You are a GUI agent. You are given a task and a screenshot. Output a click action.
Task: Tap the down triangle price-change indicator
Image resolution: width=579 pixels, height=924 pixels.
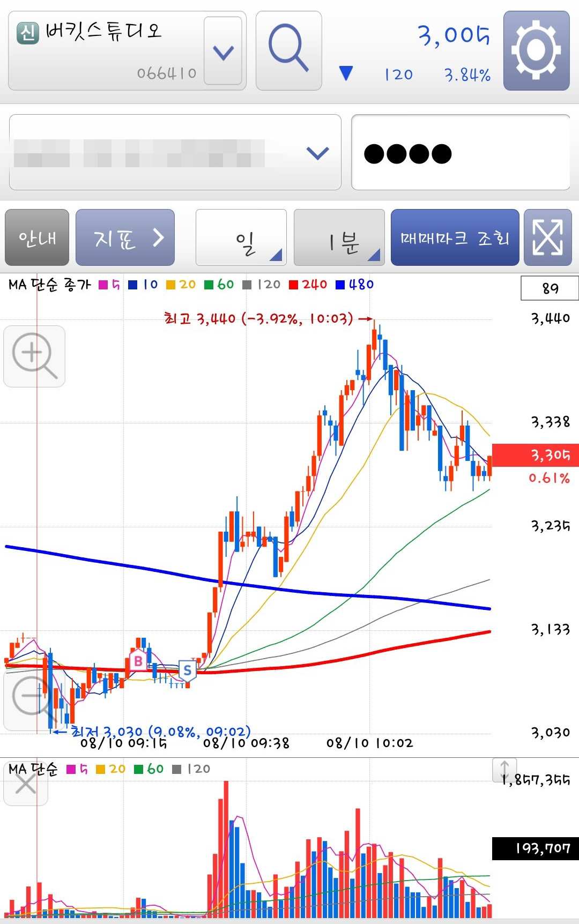click(x=346, y=73)
